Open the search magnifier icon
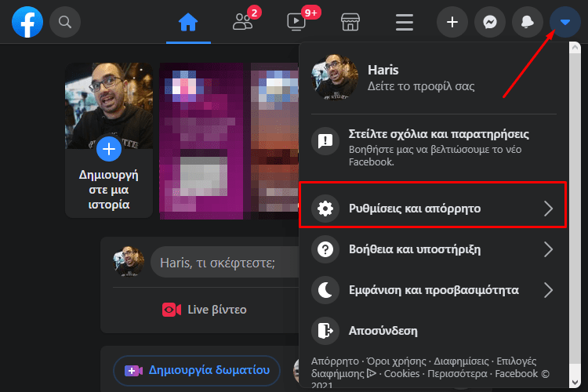 click(65, 22)
